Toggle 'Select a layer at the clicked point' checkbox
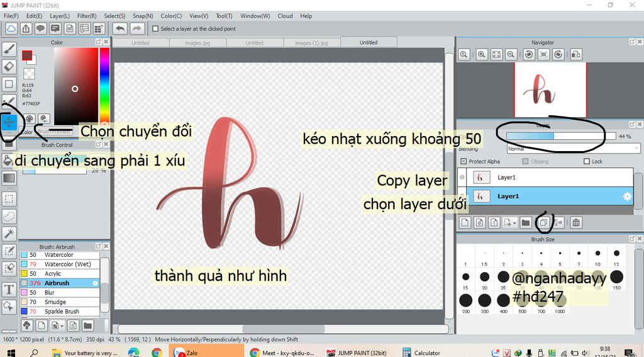Screen dimensions: 644x357 pos(155,29)
